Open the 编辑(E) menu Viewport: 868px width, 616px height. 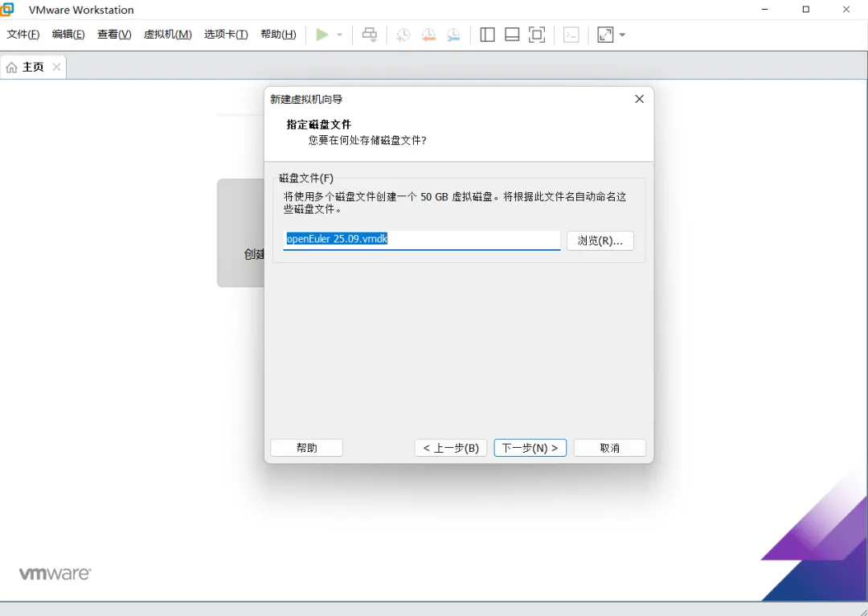pyautogui.click(x=68, y=35)
